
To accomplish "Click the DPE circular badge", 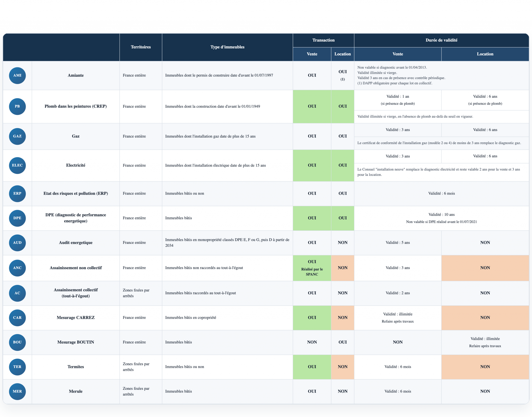I will tap(17, 218).
